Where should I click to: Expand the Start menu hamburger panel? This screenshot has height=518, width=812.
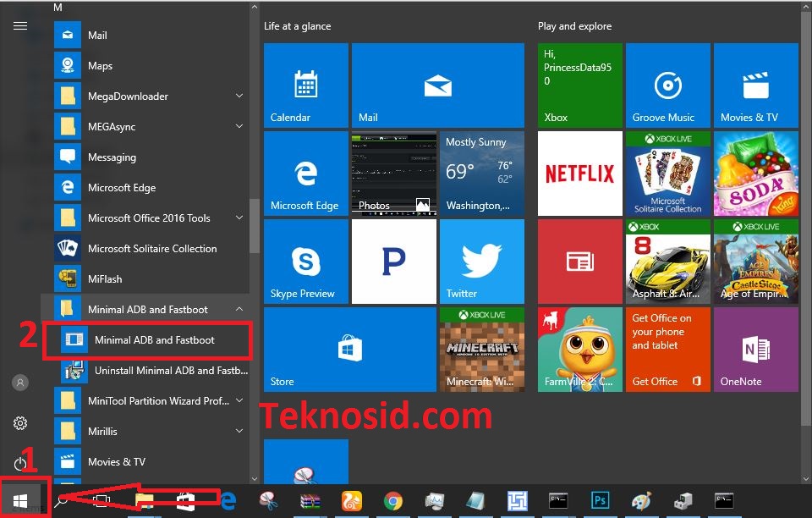[20, 26]
